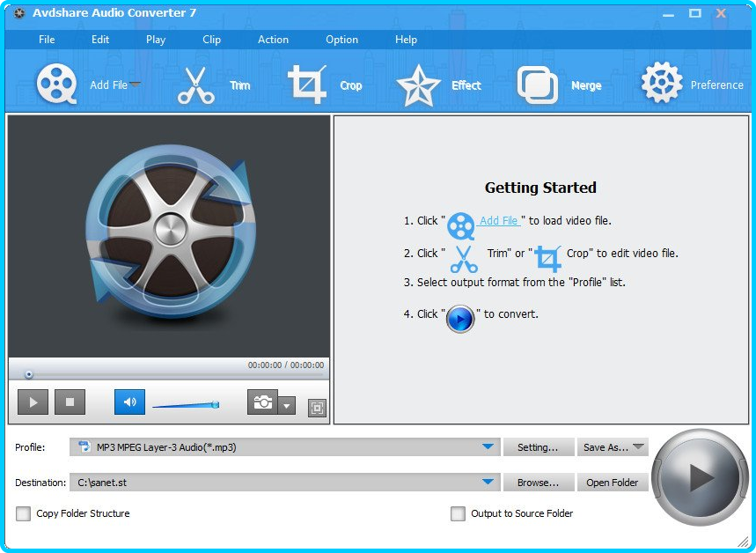The image size is (756, 553).
Task: Select the Trim scissors tool
Action: click(195, 85)
